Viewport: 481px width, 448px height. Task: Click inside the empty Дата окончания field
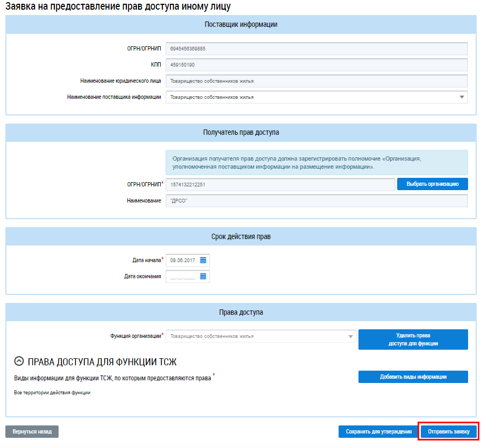click(x=182, y=277)
